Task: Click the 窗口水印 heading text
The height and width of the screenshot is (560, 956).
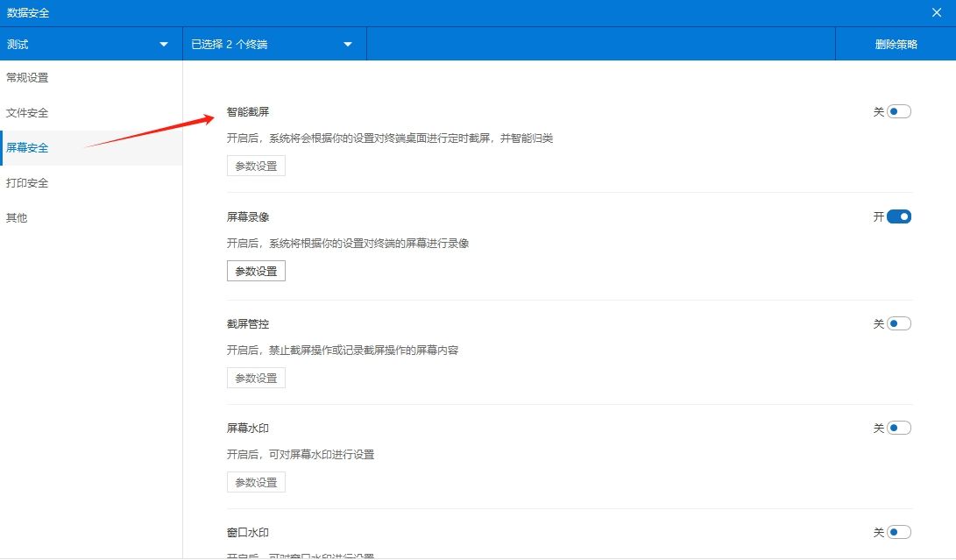Action: pos(247,533)
